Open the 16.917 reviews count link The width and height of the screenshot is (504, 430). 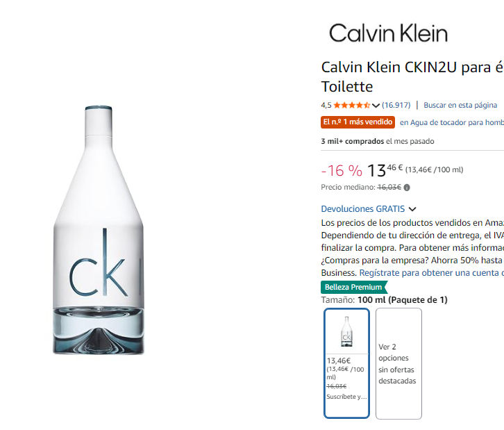coord(396,106)
